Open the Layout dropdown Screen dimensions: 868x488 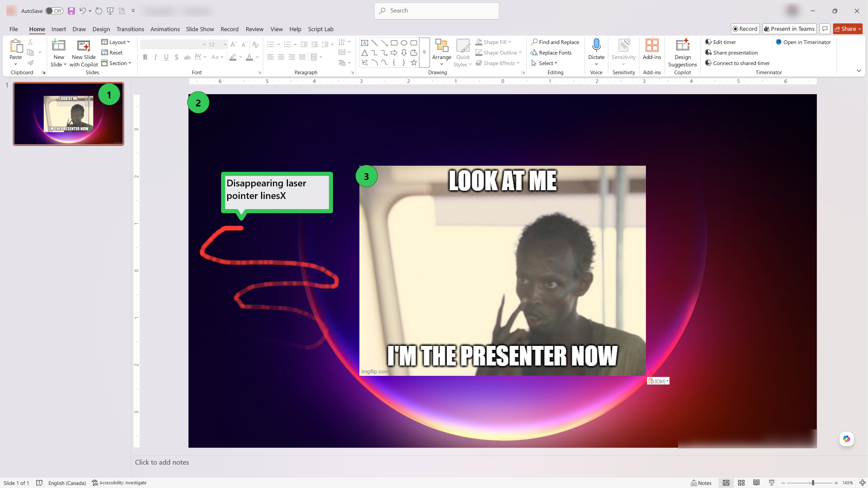click(x=116, y=42)
